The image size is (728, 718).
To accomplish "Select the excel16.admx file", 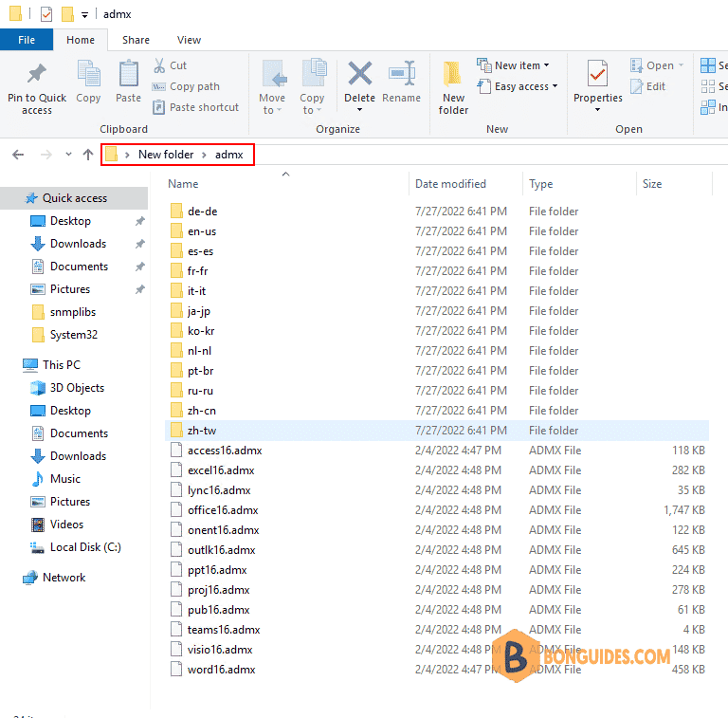I will (436, 470).
